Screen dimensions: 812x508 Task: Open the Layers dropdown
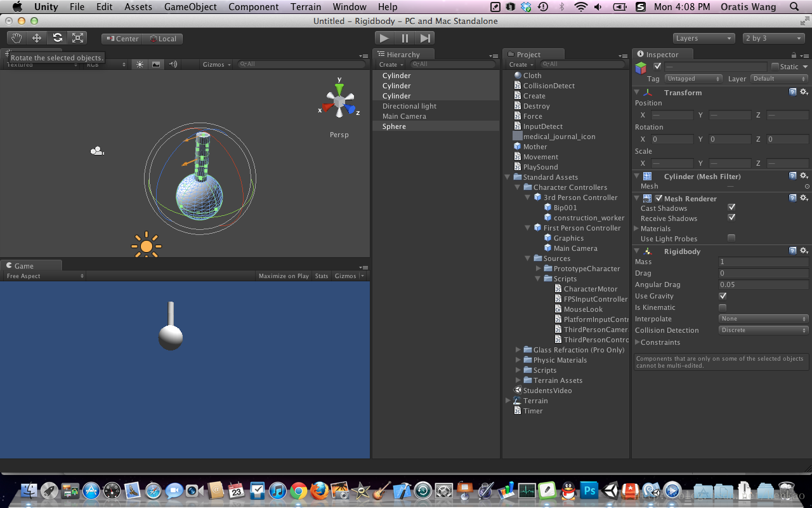point(704,38)
